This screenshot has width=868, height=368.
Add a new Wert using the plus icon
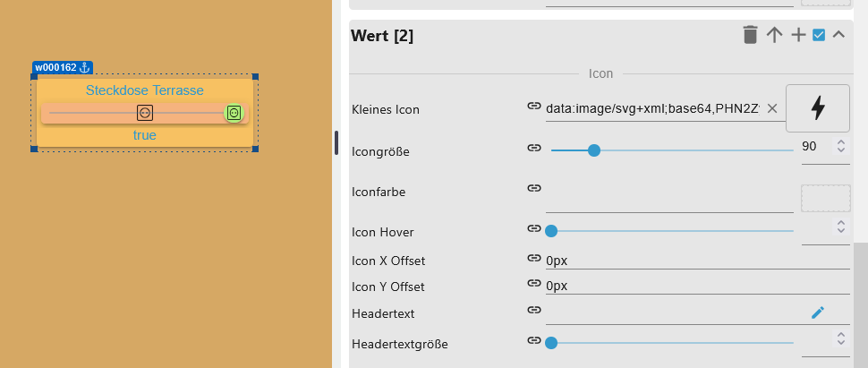click(798, 36)
